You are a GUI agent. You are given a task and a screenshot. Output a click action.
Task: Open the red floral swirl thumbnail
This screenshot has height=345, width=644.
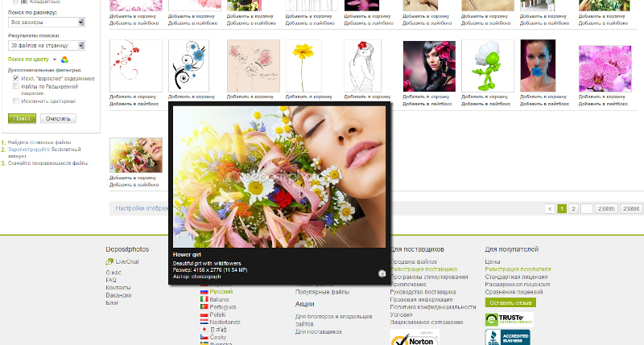pyautogui.click(x=136, y=66)
